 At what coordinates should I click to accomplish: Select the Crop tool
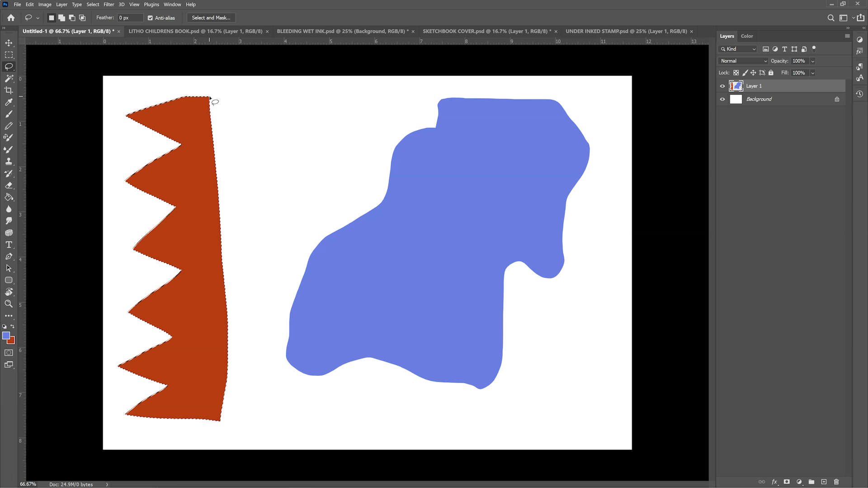(9, 90)
